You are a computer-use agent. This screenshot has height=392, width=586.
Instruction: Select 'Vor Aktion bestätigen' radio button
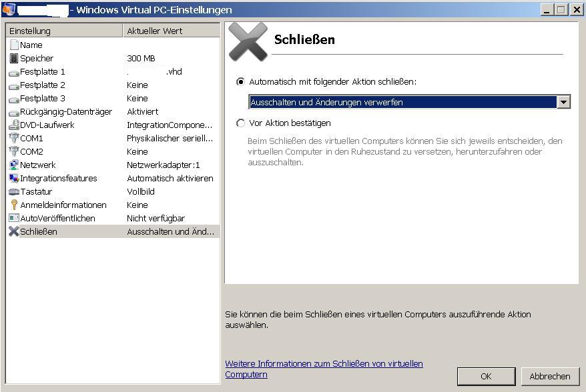tap(241, 123)
